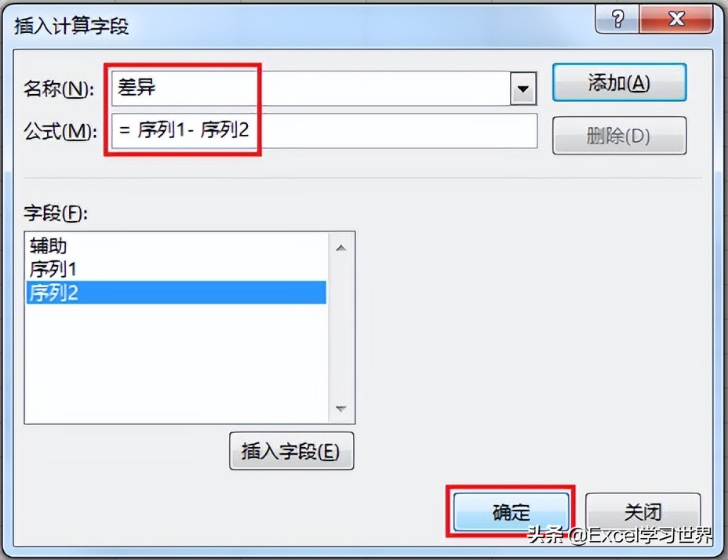Click the 删除(D) button
The height and width of the screenshot is (560, 728).
[x=620, y=136]
